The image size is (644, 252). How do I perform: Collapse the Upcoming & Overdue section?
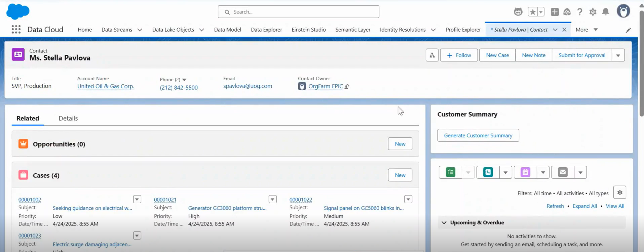(444, 222)
